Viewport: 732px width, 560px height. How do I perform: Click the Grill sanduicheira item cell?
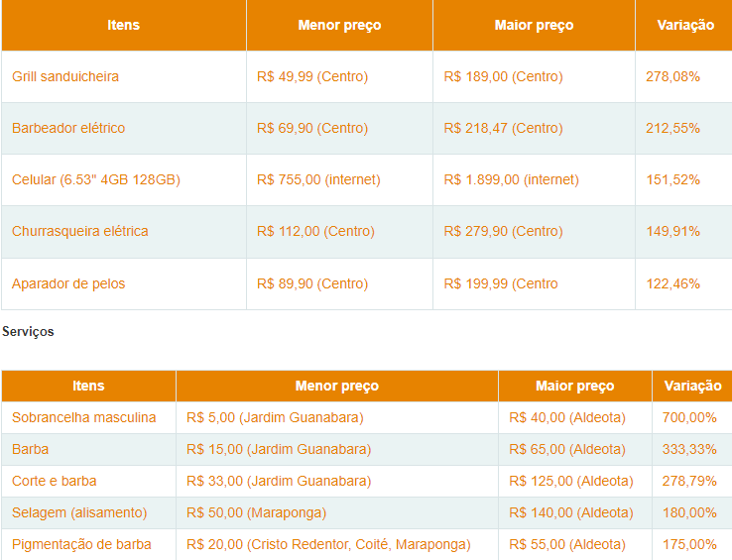[65, 76]
